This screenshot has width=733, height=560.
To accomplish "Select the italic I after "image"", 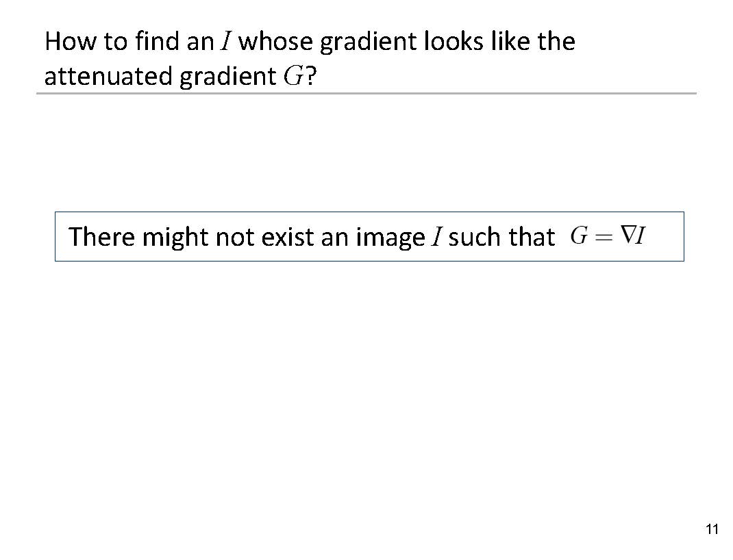I will click(436, 238).
